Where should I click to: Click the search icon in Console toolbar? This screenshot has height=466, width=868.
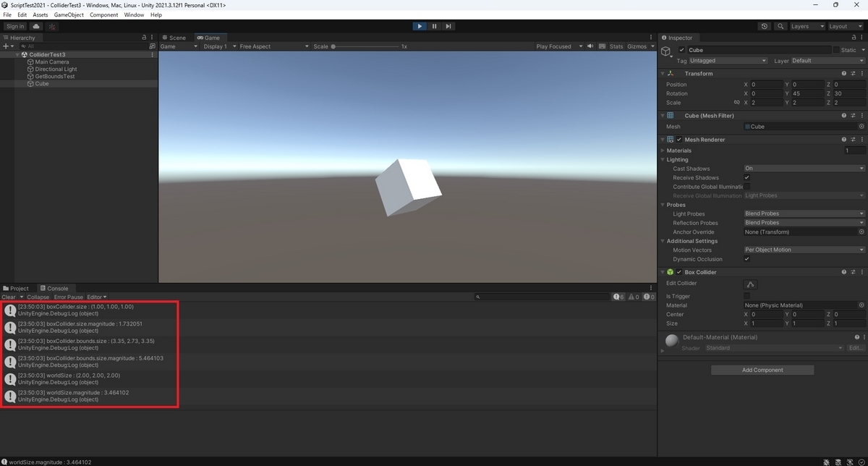pyautogui.click(x=477, y=297)
